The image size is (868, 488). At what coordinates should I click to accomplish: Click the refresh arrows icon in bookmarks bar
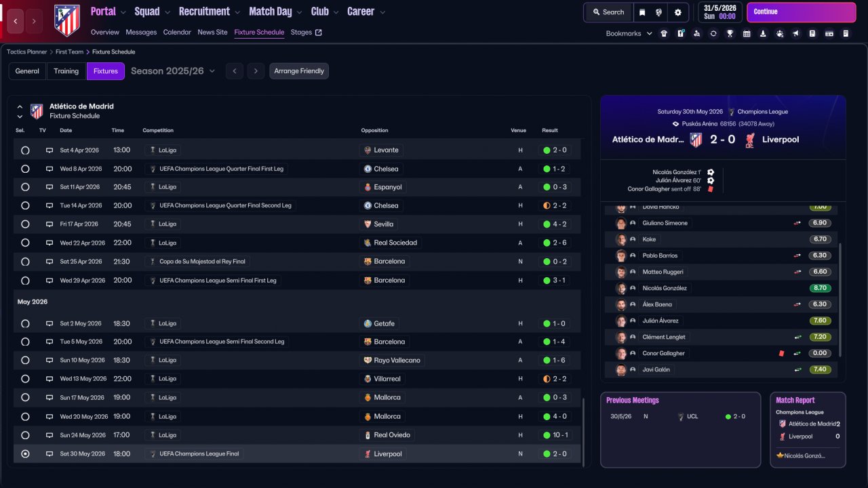(x=713, y=33)
